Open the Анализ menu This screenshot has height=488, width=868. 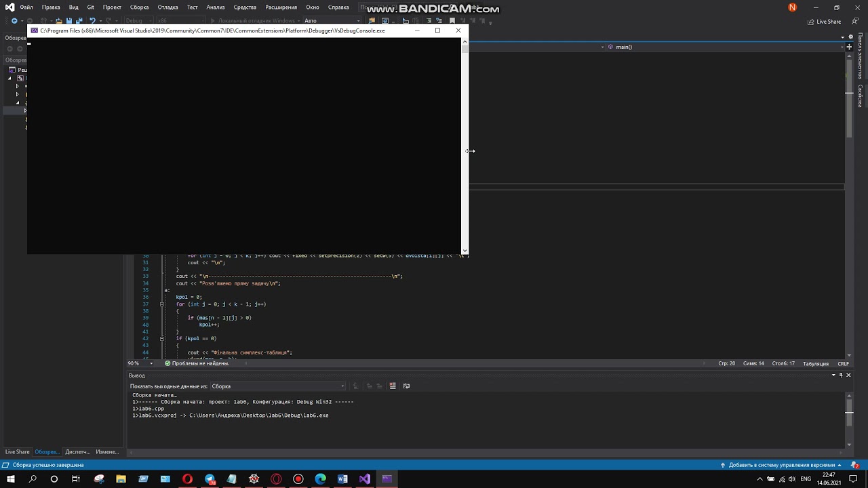[216, 7]
